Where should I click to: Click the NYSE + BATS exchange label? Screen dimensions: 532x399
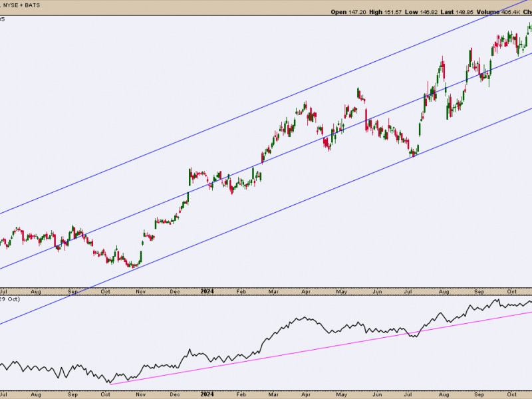tap(21, 5)
